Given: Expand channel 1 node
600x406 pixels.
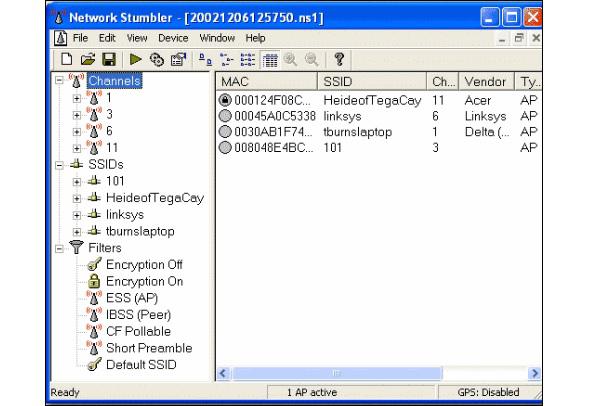Looking at the screenshot, I should 77,98.
